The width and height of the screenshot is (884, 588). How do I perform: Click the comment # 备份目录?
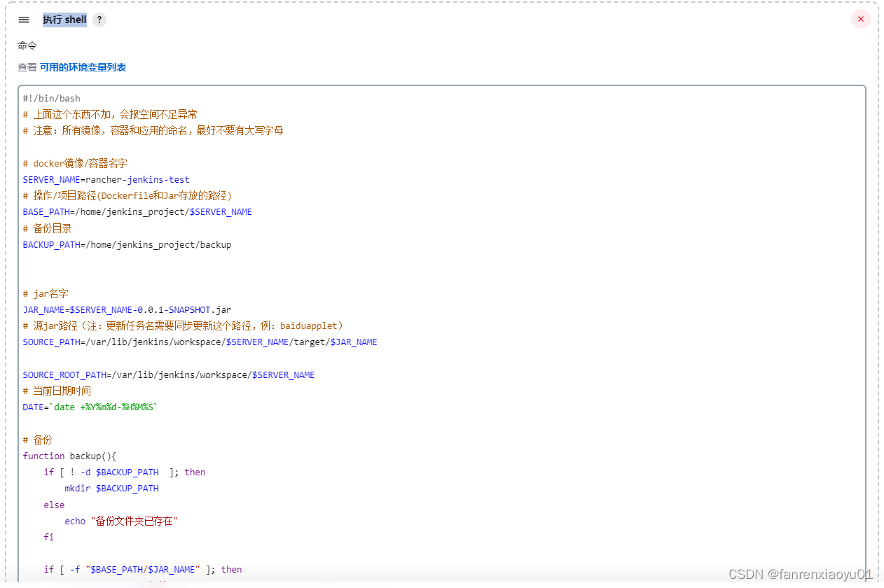pyautogui.click(x=47, y=229)
